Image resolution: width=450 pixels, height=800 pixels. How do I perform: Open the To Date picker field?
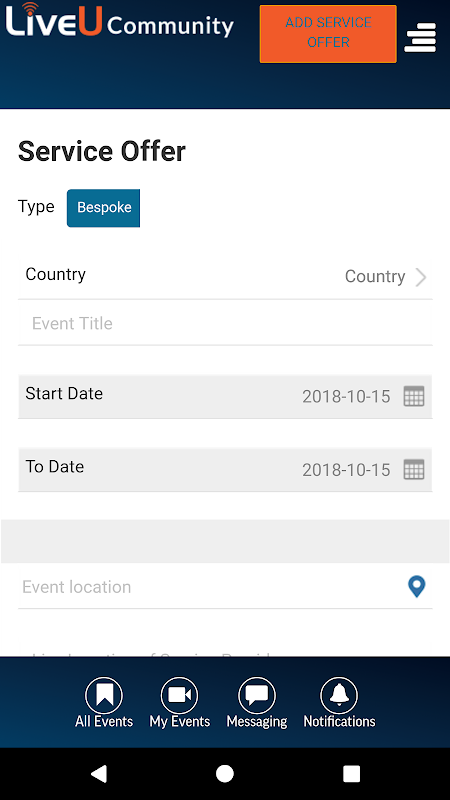(225, 469)
